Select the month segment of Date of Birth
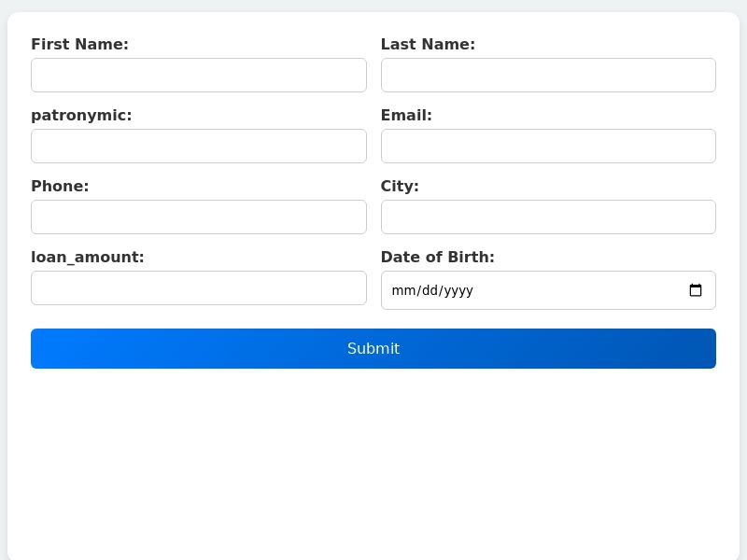The image size is (747, 560). point(403,290)
